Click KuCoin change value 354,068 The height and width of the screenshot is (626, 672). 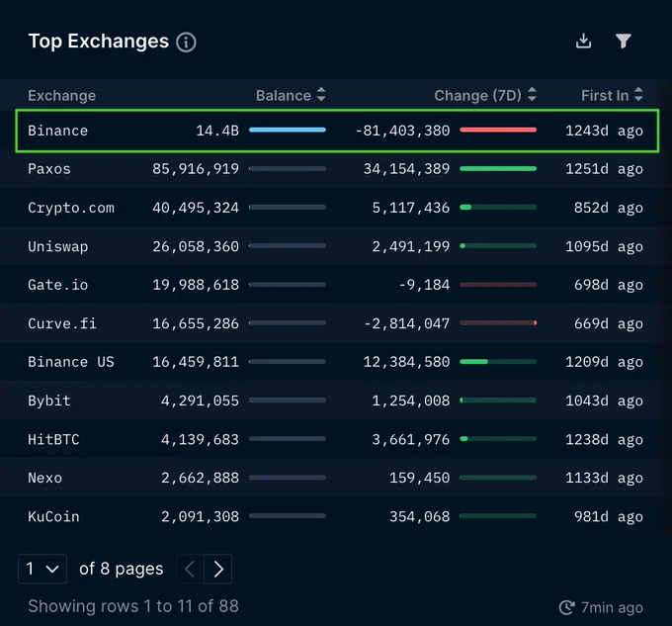[x=420, y=516]
